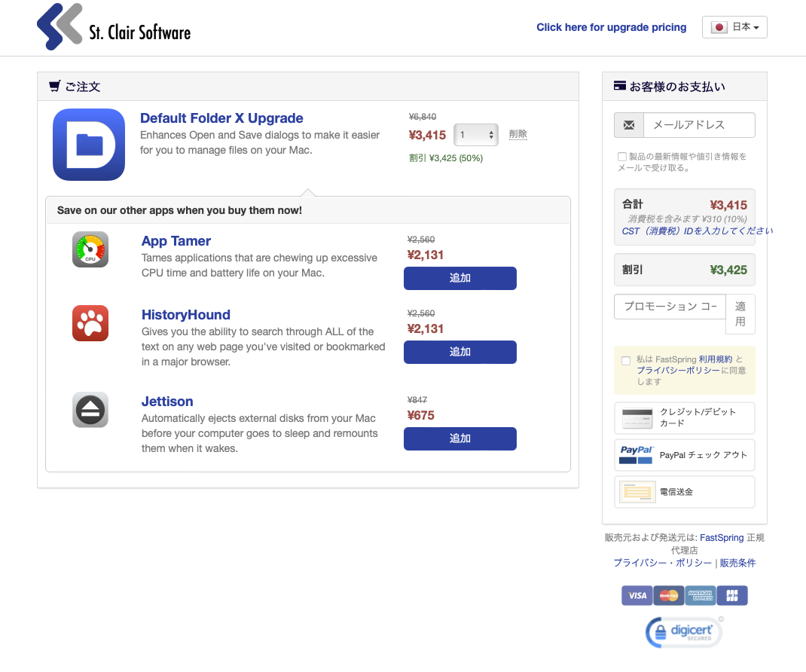The image size is (806, 672).
Task: Remove Default Folder X with 削除 link
Action: (x=517, y=134)
